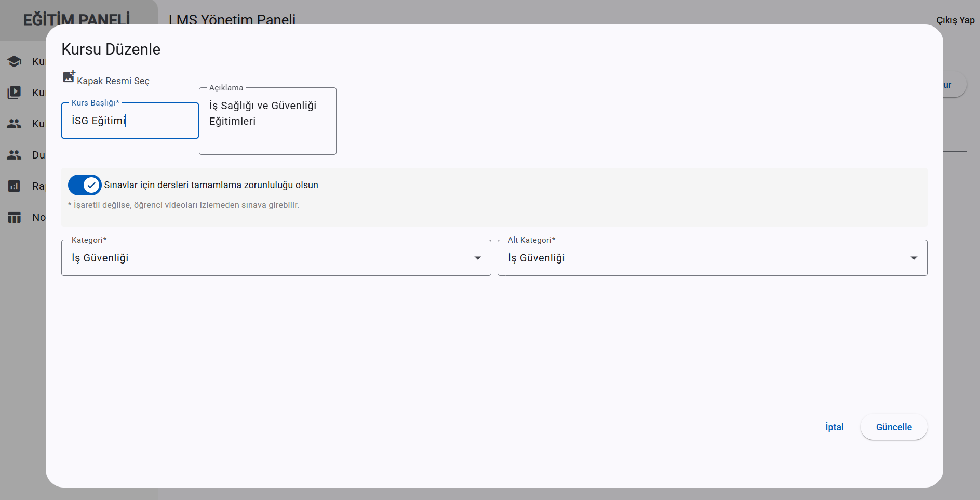Click the Kapak Resmi Seç label

pyautogui.click(x=113, y=81)
